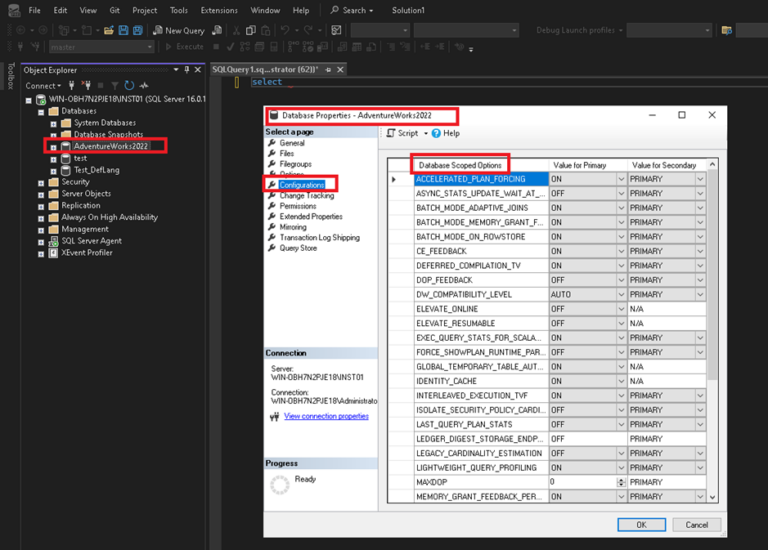Image resolution: width=768 pixels, height=550 pixels.
Task: Open View connection properties link
Action: pyautogui.click(x=326, y=416)
